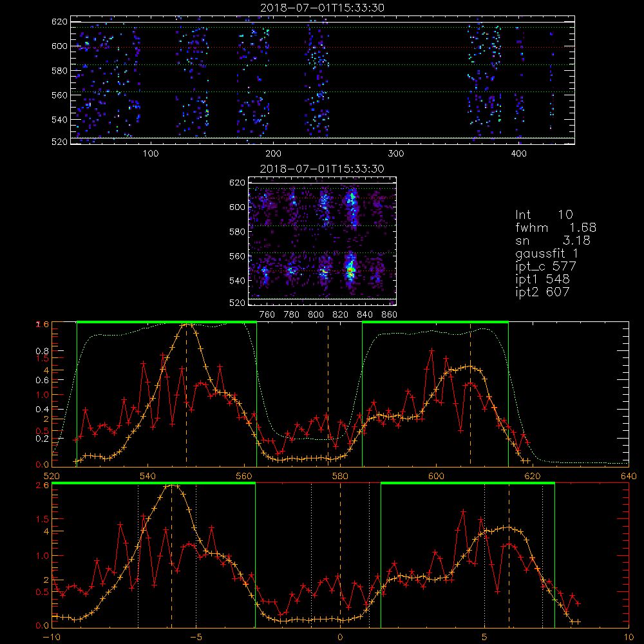Click the 640 label on the profile plot x-axis
644x644 pixels.
(629, 477)
